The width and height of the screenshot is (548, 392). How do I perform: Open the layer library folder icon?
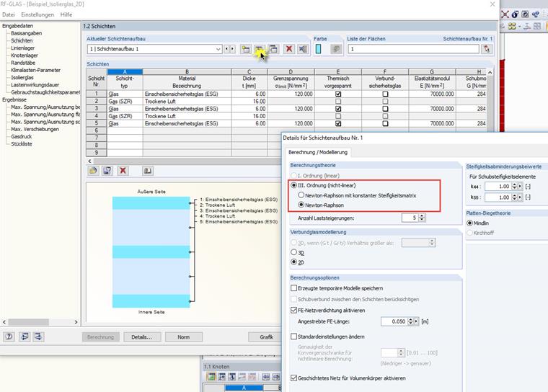tap(93, 171)
